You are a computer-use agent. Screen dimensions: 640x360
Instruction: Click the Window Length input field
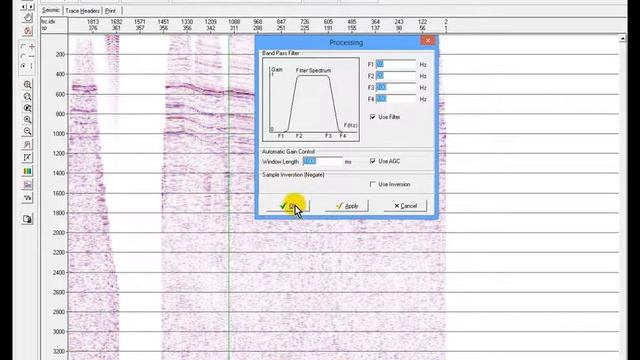pos(322,162)
